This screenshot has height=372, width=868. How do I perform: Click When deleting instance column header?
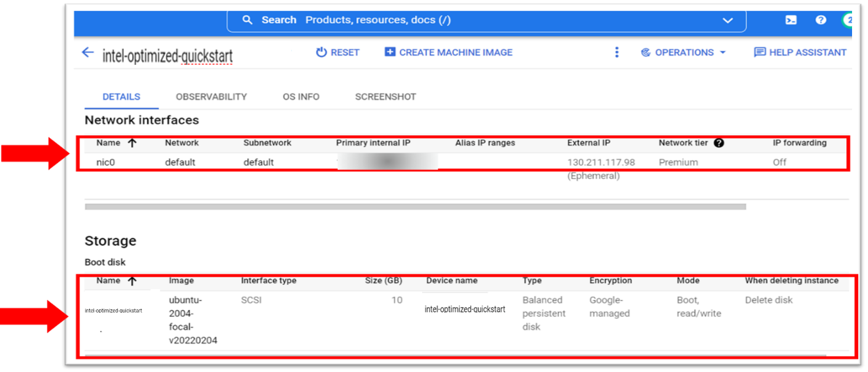tap(792, 281)
